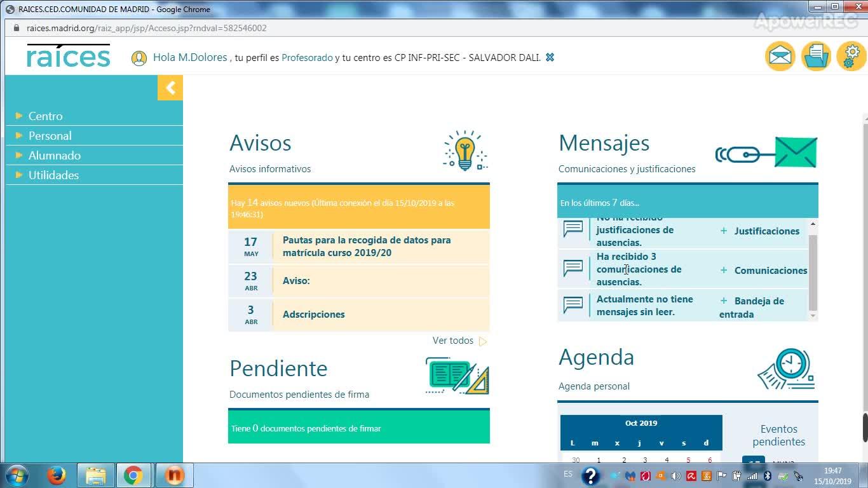Click the En los últimos 7 días text
This screenshot has height=488, width=868.
[x=600, y=203]
